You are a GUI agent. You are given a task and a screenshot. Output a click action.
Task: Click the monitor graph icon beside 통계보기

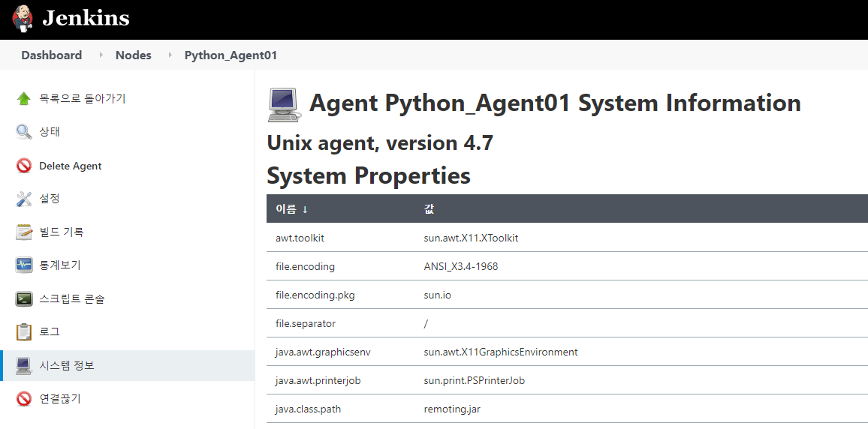tap(24, 265)
